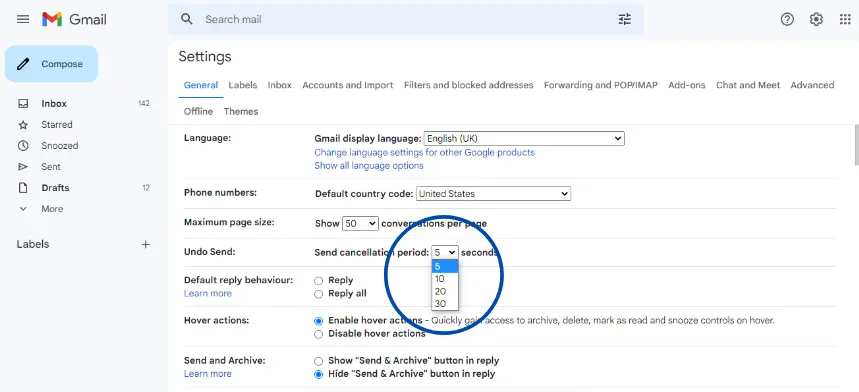Open the Advanced tab

(x=812, y=85)
